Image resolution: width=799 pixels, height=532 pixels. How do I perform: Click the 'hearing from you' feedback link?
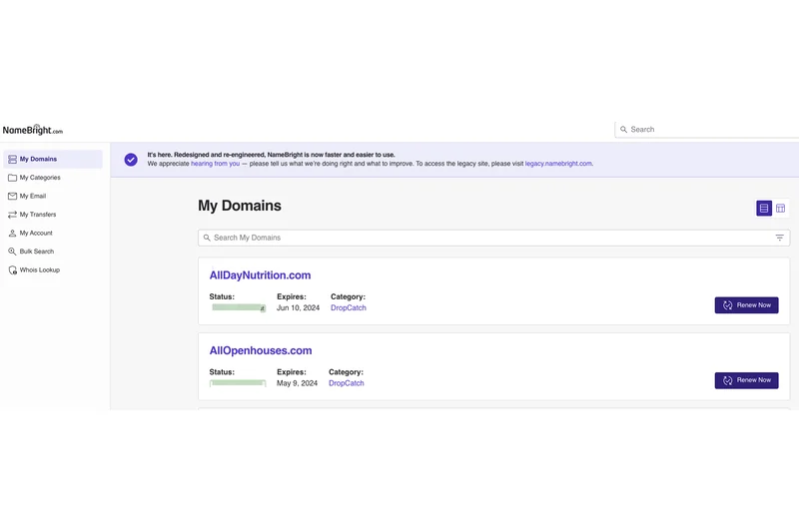click(215, 164)
